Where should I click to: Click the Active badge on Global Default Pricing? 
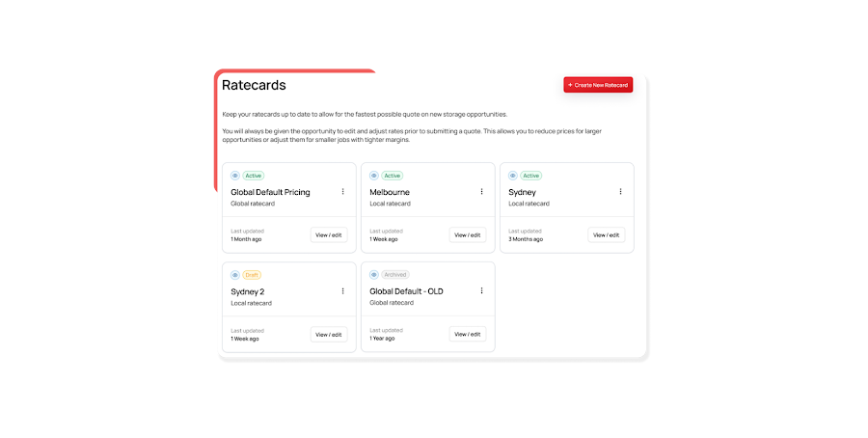pyautogui.click(x=254, y=176)
